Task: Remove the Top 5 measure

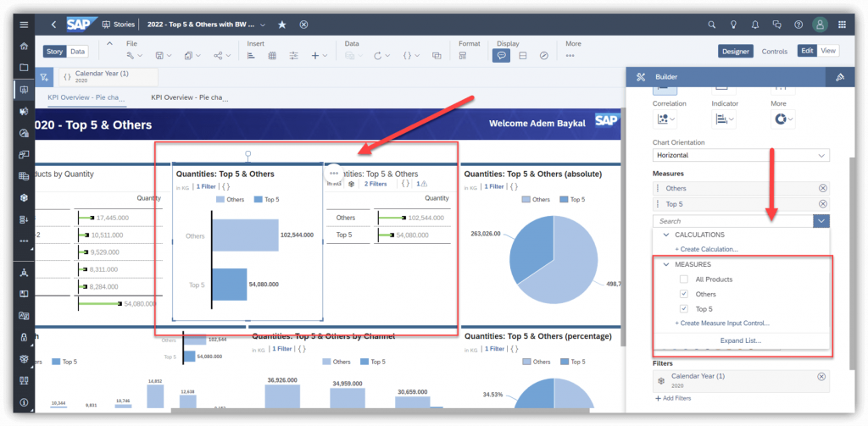Action: click(x=822, y=203)
